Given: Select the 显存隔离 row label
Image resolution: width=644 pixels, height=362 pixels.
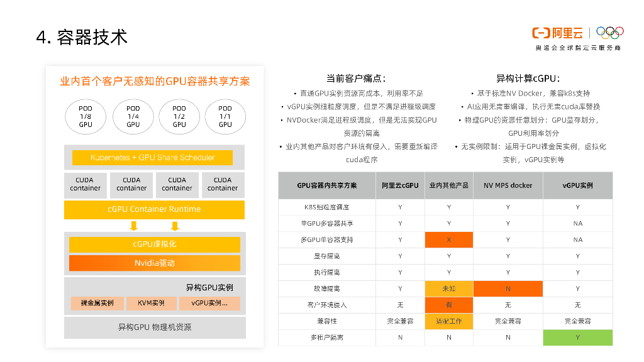Looking at the screenshot, I should coord(327,256).
